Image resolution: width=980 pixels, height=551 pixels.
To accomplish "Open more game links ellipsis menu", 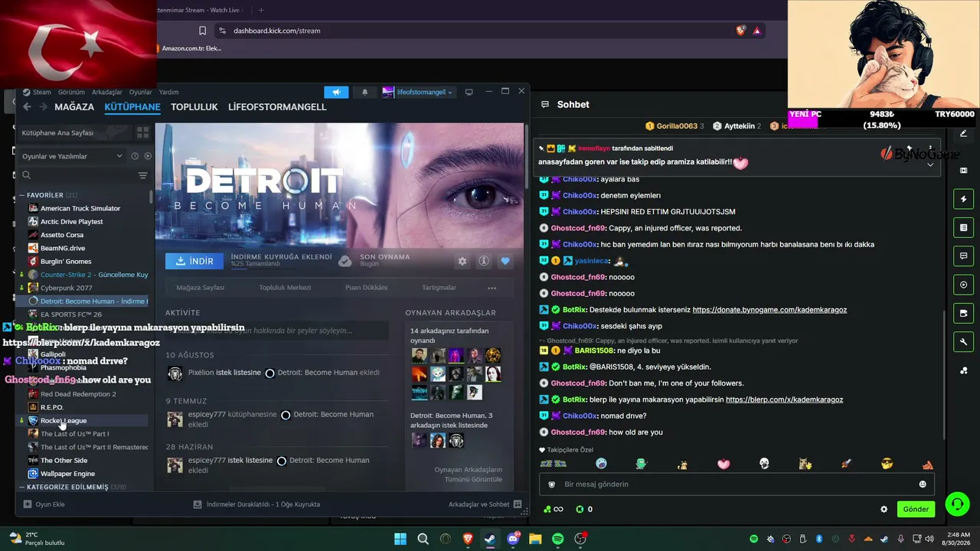I will pyautogui.click(x=492, y=288).
